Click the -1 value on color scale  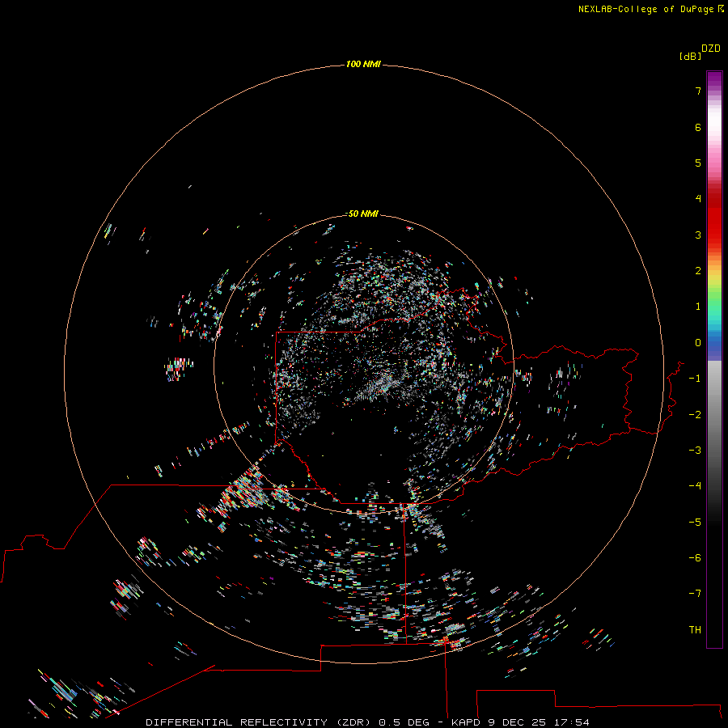pos(695,379)
